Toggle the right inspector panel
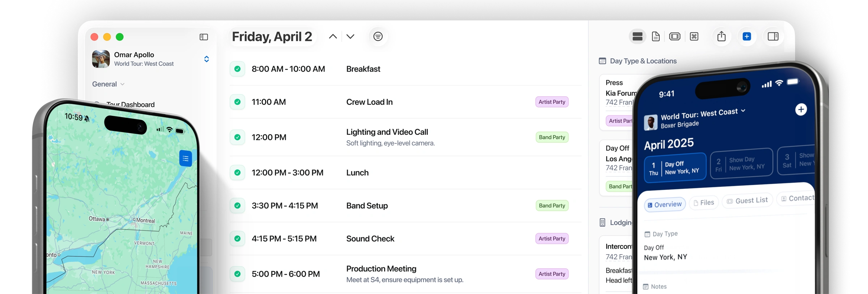The height and width of the screenshot is (294, 868). click(x=773, y=36)
